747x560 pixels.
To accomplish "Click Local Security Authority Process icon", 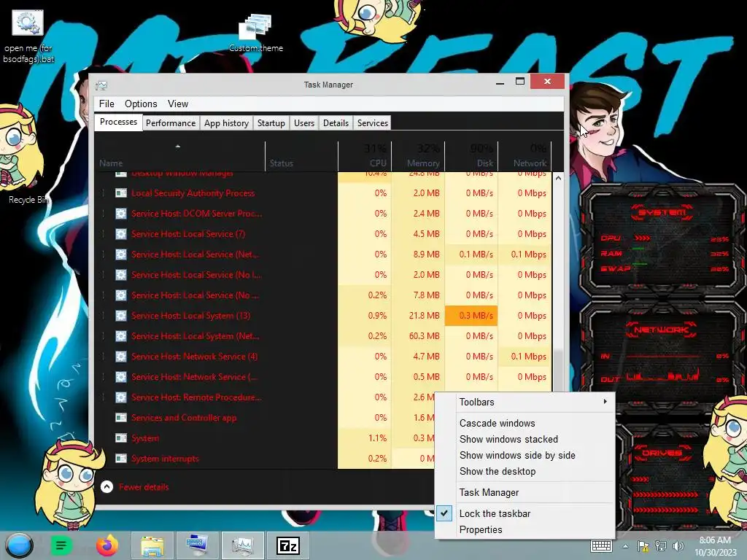I will tap(121, 192).
